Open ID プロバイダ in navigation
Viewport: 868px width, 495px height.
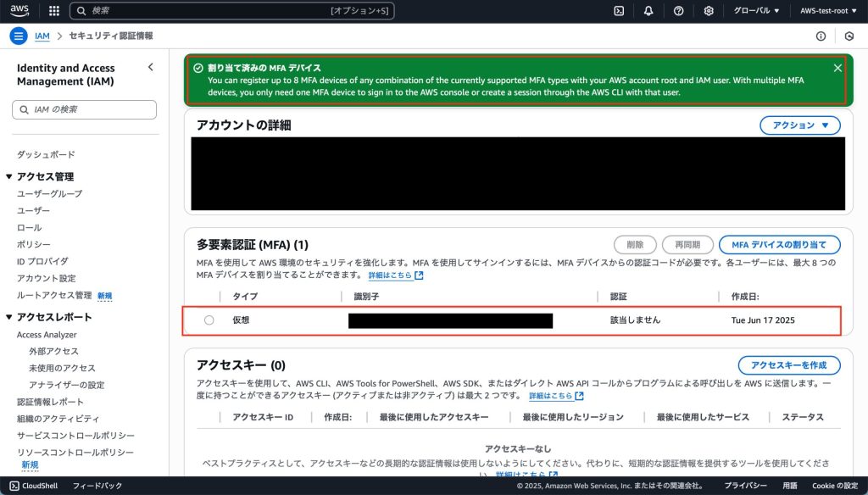click(42, 261)
